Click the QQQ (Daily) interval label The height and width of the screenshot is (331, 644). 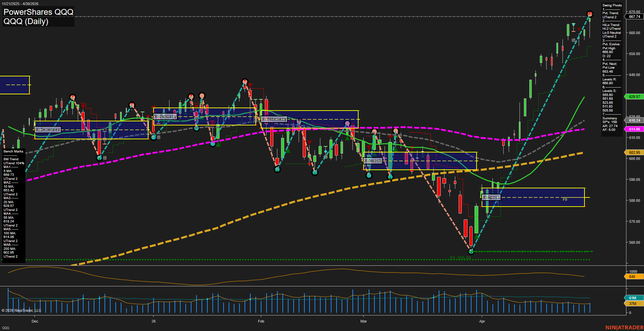(26, 21)
